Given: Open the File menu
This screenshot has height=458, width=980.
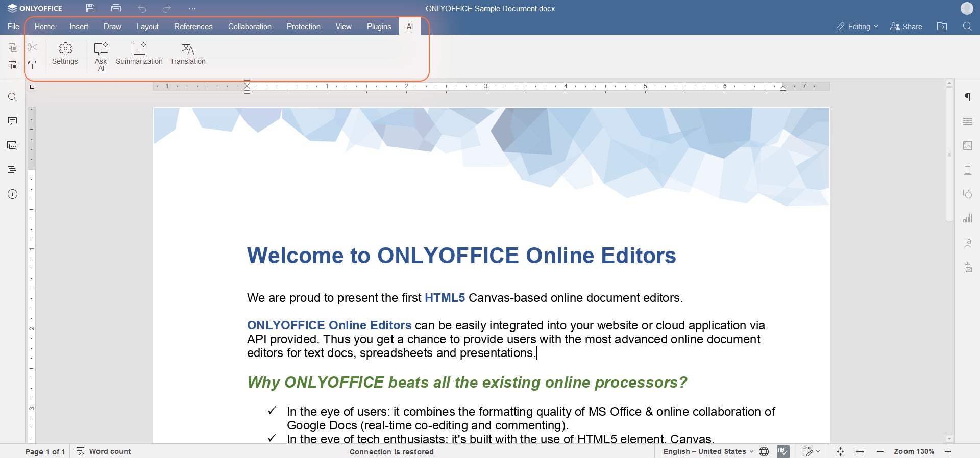Looking at the screenshot, I should (x=14, y=27).
